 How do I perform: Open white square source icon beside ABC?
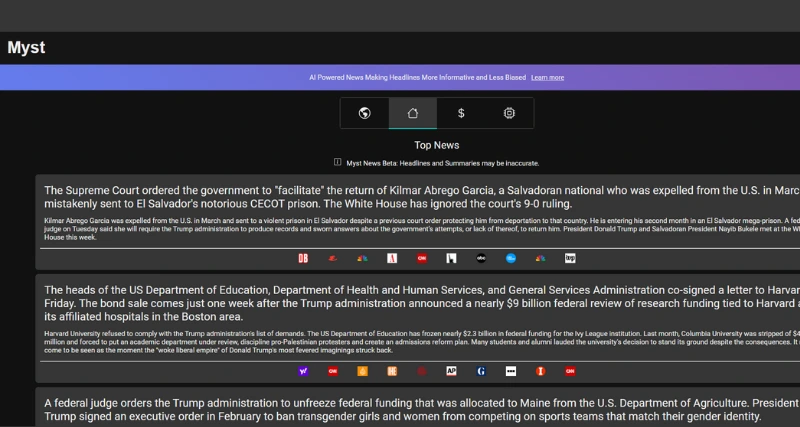(x=451, y=259)
